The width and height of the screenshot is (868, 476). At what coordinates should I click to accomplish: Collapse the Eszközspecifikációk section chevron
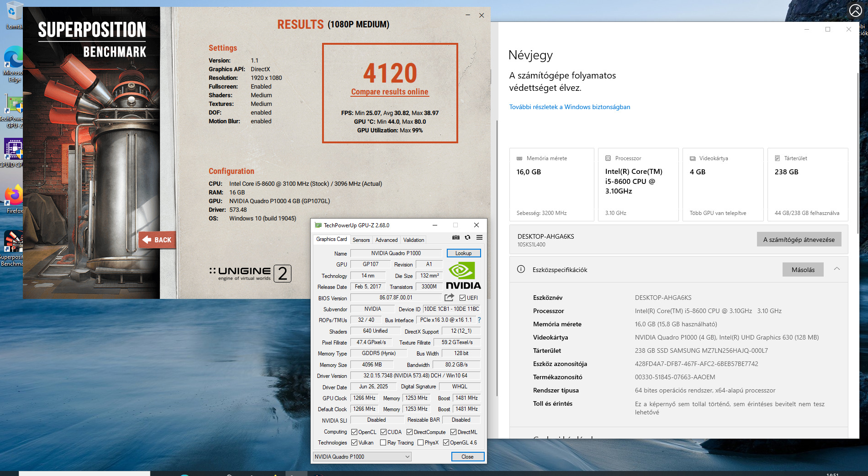836,269
